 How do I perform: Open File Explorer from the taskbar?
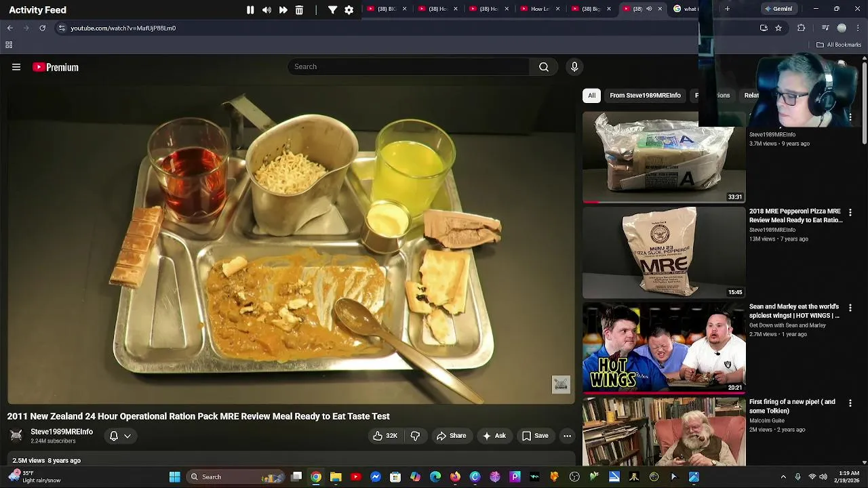(336, 477)
